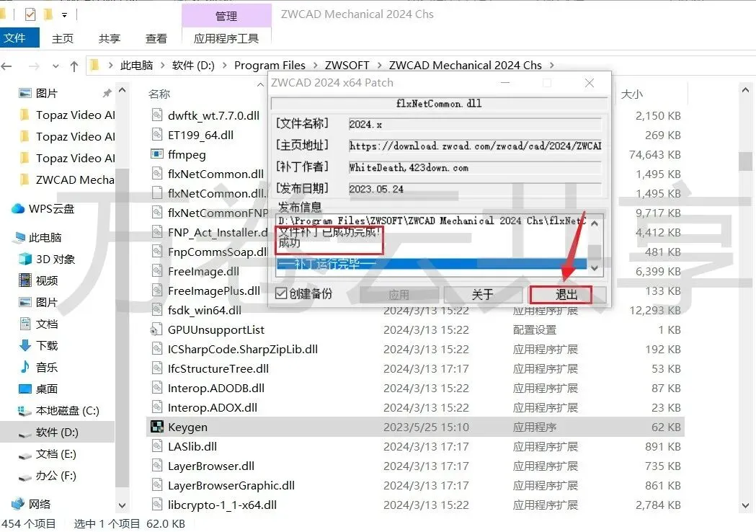Click the new folder icon in title bar

(x=48, y=14)
